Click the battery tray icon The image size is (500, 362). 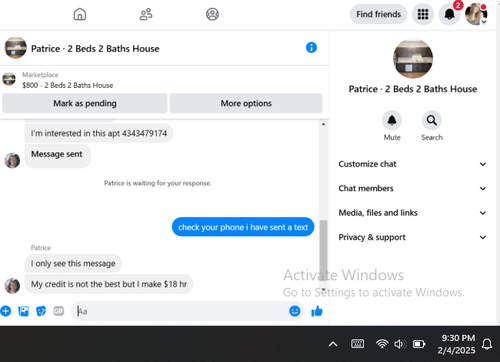(x=419, y=344)
